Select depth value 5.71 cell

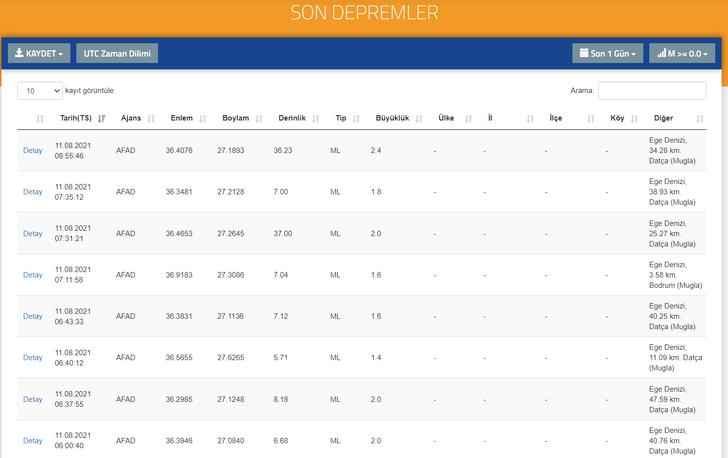[280, 358]
